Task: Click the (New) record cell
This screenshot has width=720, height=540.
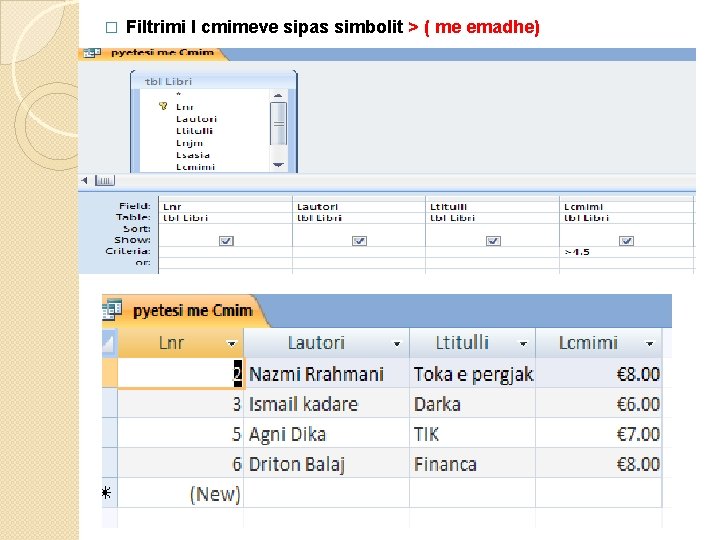Action: (x=180, y=493)
